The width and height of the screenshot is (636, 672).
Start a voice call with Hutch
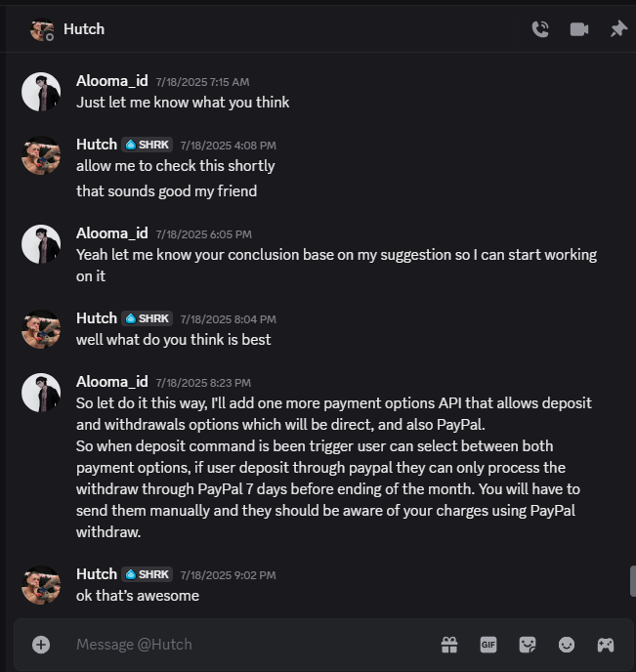tap(540, 29)
